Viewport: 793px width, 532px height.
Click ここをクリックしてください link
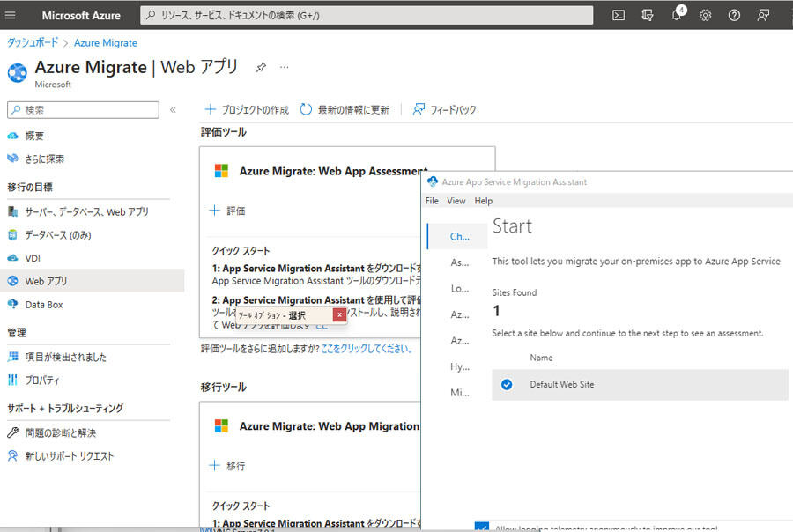click(368, 349)
